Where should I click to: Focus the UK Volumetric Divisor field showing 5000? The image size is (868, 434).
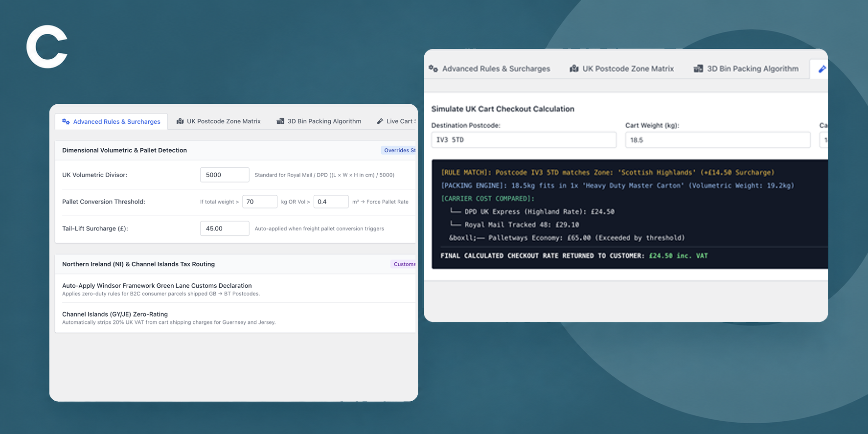click(225, 175)
